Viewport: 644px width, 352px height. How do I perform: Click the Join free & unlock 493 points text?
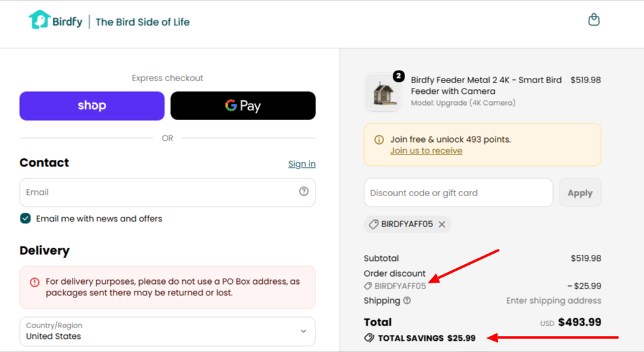click(451, 139)
